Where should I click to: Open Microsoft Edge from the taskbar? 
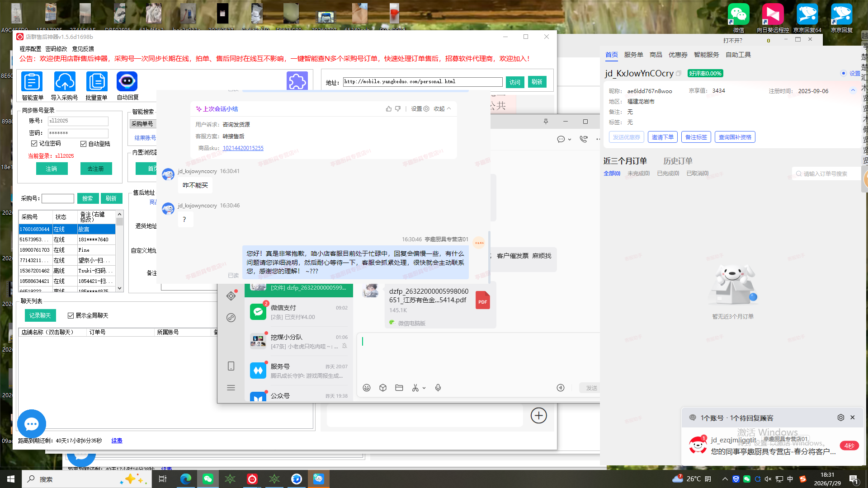[186, 479]
